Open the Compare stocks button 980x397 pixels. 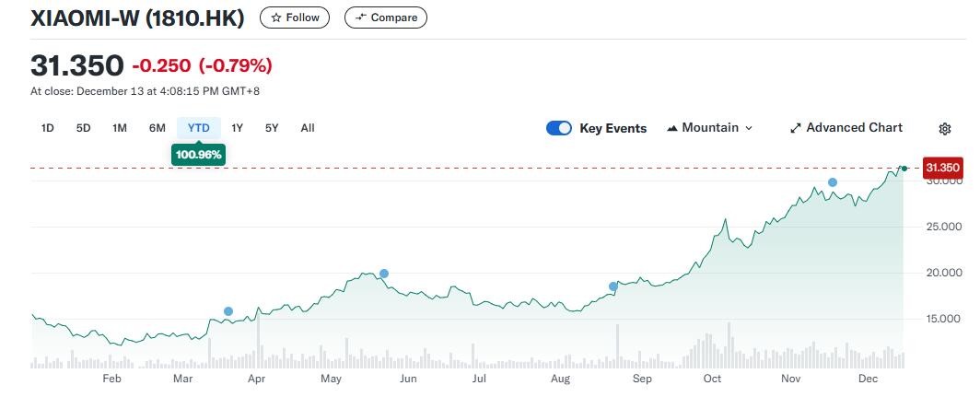(x=386, y=18)
